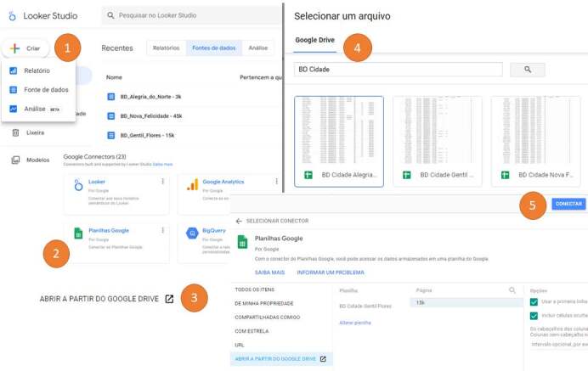Click the Modelos icon in sidebar

(15, 160)
